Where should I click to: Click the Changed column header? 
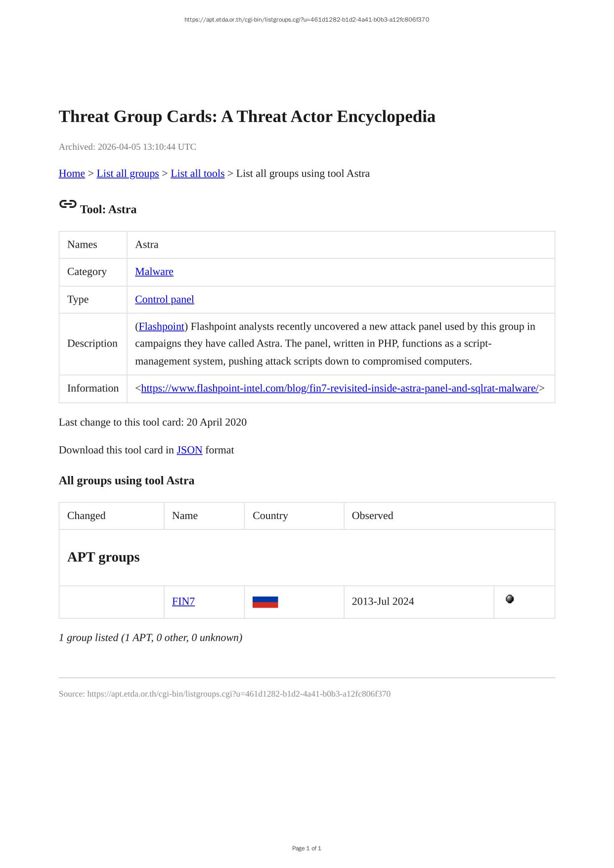click(x=87, y=516)
